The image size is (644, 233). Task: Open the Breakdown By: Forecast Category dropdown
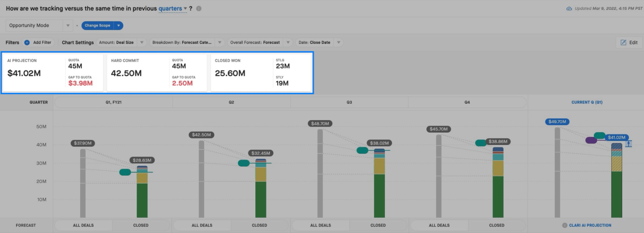tap(187, 42)
